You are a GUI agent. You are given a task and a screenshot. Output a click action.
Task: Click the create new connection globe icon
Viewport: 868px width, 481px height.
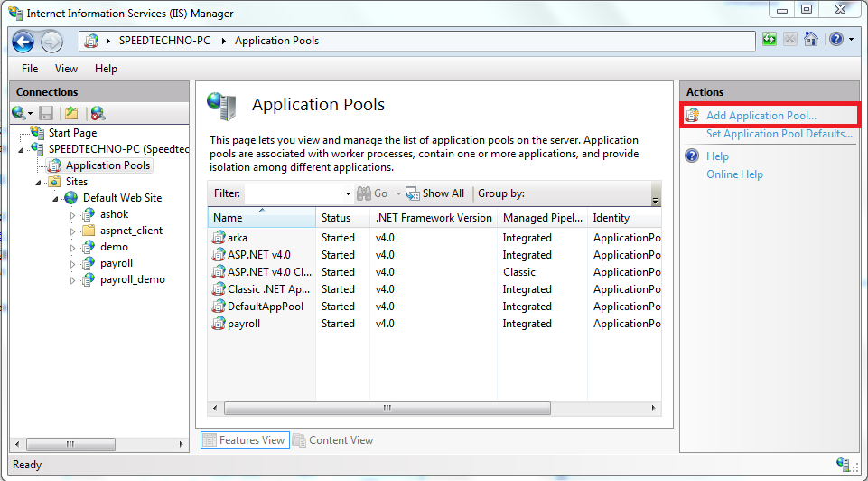pyautogui.click(x=19, y=114)
